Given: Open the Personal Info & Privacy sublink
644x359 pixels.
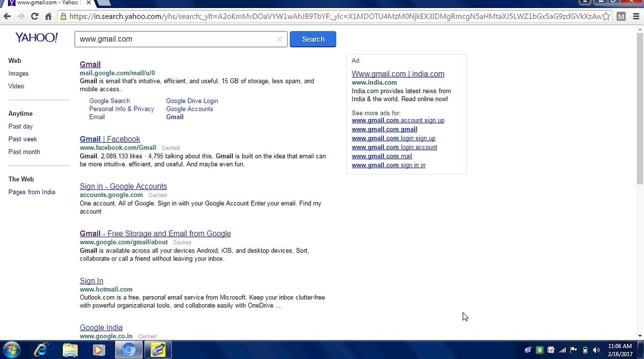Looking at the screenshot, I should click(121, 109).
